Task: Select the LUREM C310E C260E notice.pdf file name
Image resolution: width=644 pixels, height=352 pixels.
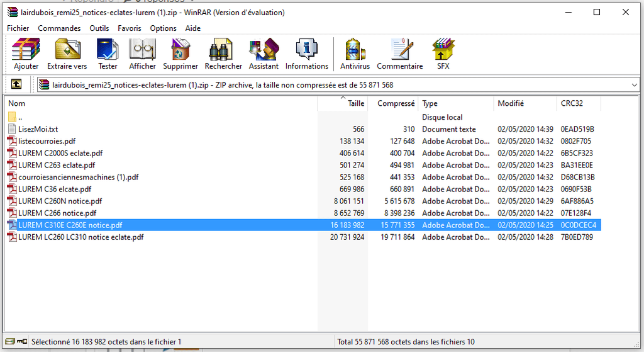Action: (x=70, y=225)
